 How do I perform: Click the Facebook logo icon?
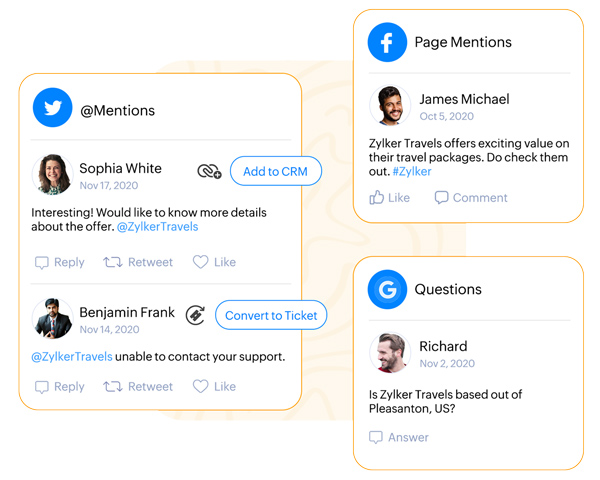(387, 43)
